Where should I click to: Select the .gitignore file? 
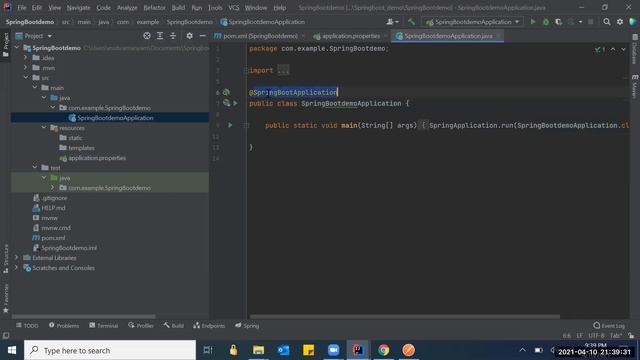[x=50, y=198]
